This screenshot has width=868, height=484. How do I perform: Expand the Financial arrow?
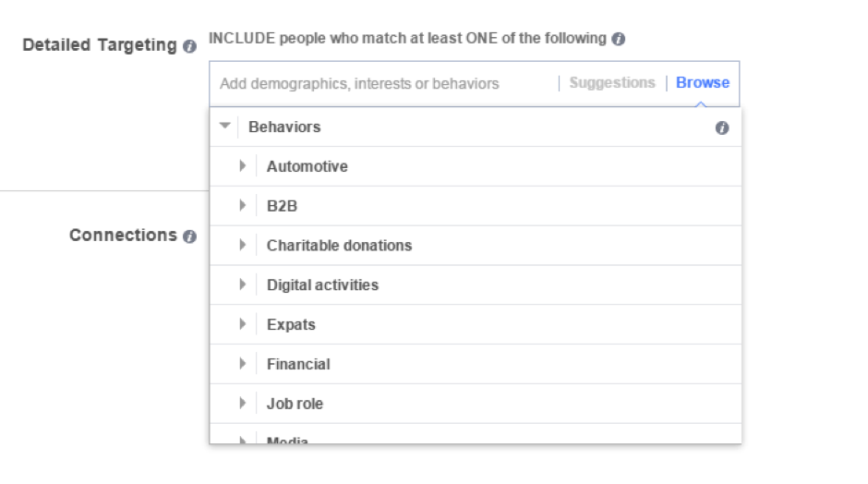pyautogui.click(x=243, y=364)
